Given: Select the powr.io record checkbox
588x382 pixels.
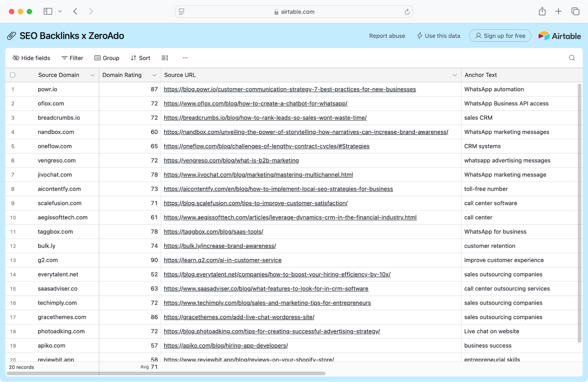Looking at the screenshot, I should pyautogui.click(x=13, y=89).
